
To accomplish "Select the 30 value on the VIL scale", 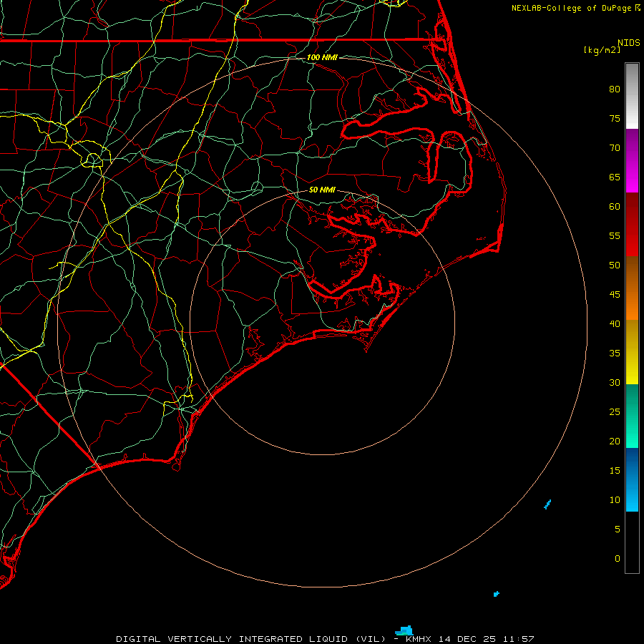I will point(615,382).
